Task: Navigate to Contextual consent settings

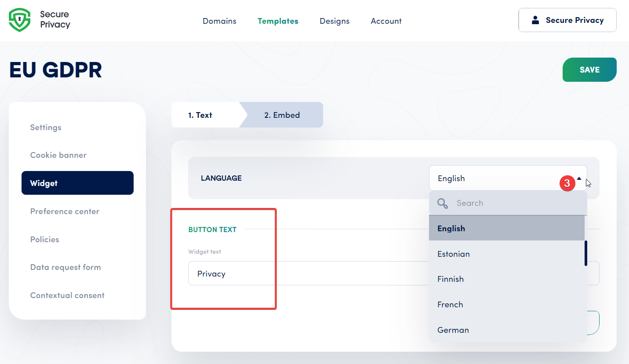Action: click(x=67, y=295)
